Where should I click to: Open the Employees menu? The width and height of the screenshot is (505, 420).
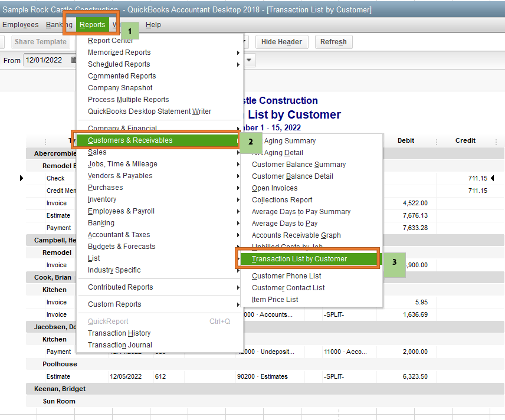coord(20,25)
